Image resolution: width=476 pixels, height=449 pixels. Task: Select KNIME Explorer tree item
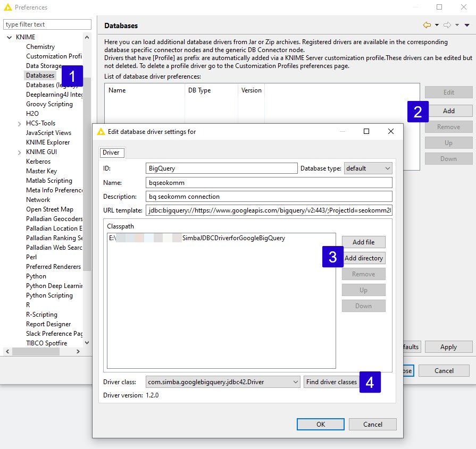coord(48,142)
